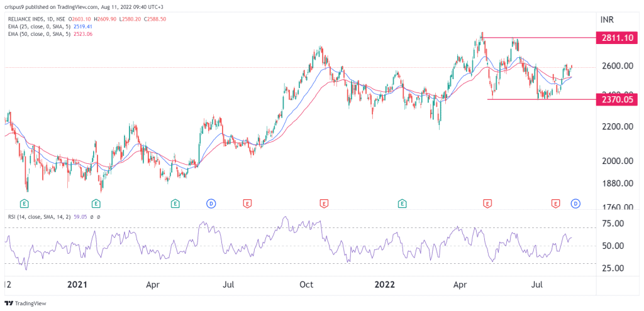Click the Oct label on time axis
Screen dimensions: 644x311
click(307, 285)
